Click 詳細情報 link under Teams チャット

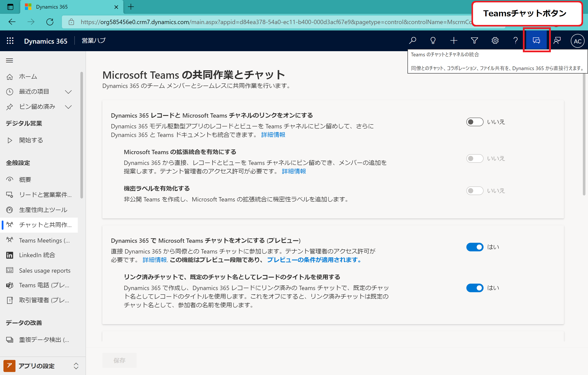click(155, 260)
